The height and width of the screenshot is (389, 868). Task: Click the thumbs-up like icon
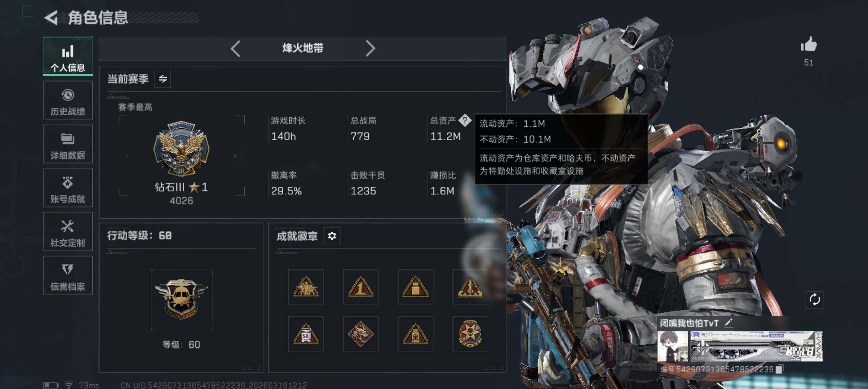(x=809, y=44)
